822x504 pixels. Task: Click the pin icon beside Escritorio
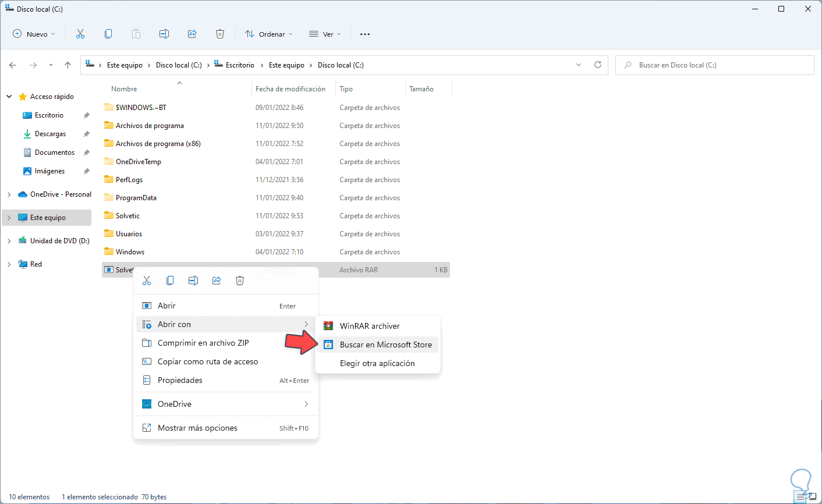click(x=87, y=115)
